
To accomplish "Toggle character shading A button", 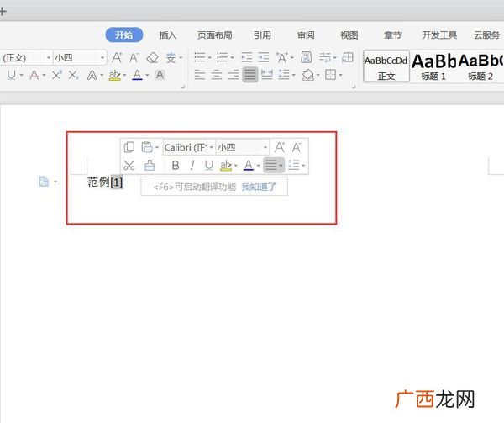I will pos(160,75).
